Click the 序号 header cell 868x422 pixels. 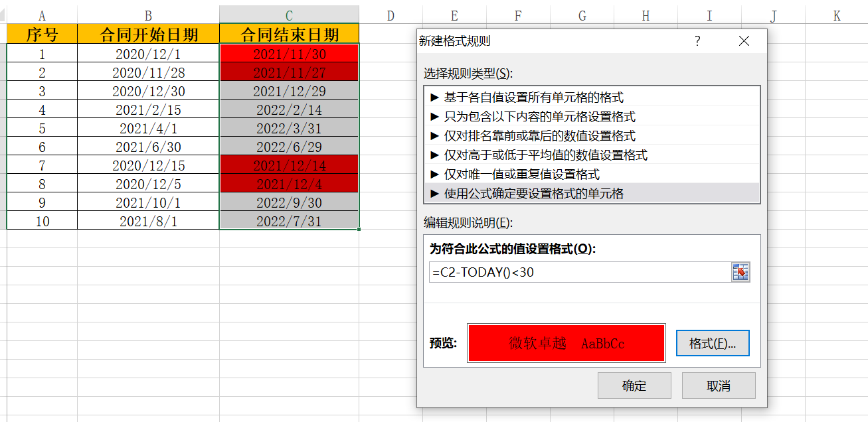42,34
